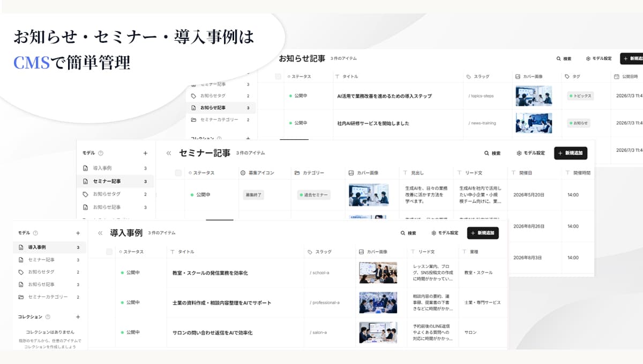The height and width of the screenshot is (364, 643).
Task: Click 士業・専門サービス industry cell
Action: [x=483, y=303]
